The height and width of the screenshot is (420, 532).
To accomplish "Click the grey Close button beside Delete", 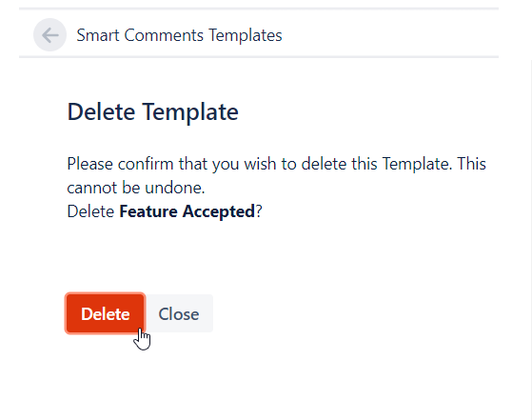I will tap(179, 313).
